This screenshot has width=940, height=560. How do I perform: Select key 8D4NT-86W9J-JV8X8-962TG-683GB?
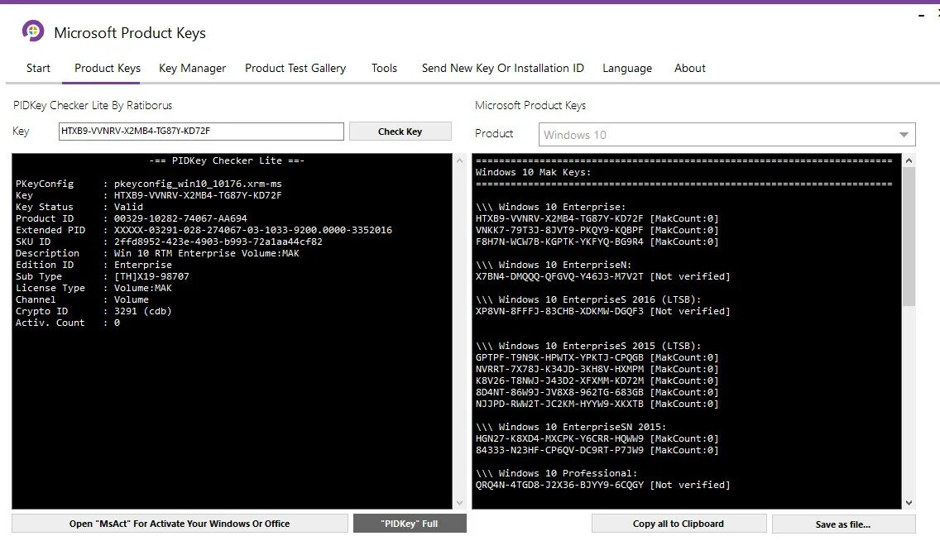pos(559,392)
